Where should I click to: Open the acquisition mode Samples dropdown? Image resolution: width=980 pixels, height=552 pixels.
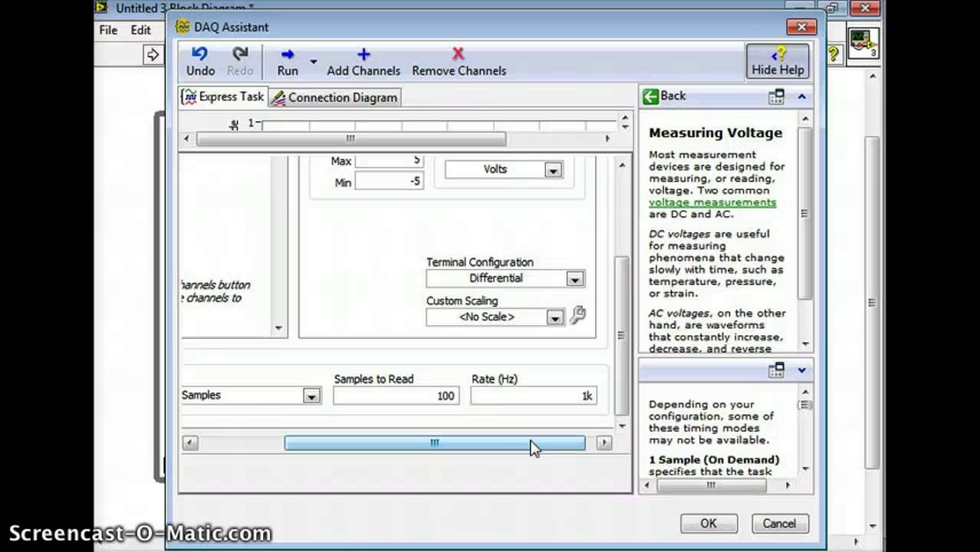point(311,396)
